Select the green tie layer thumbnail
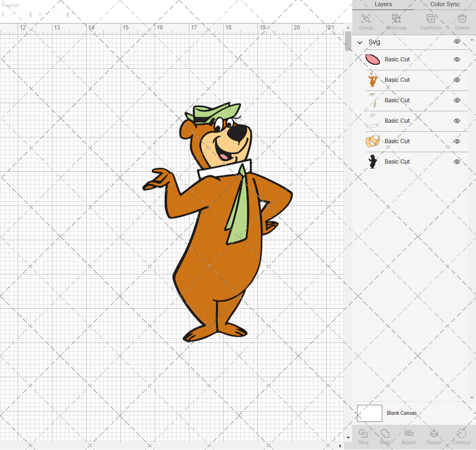Image resolution: width=476 pixels, height=450 pixels. [373, 100]
